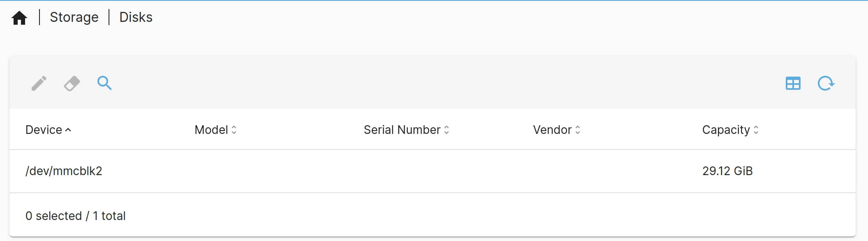Screen dimensions: 868x241
Task: Open the Storage breadcrumb menu item
Action: tap(74, 17)
